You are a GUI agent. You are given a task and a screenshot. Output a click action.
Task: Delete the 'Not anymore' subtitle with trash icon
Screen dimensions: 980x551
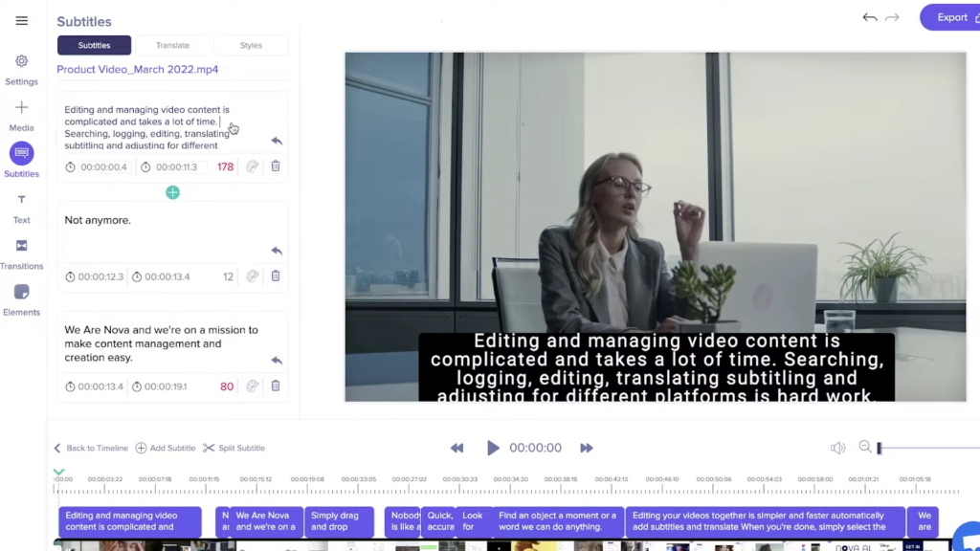[x=276, y=275]
